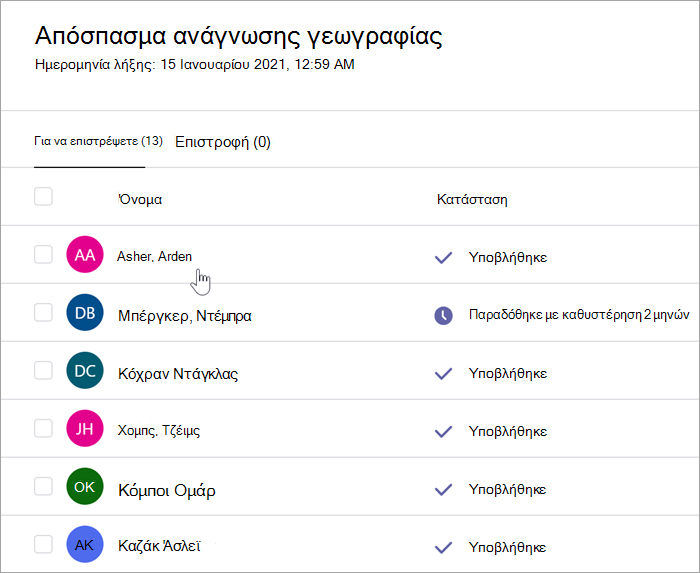
Task: Check the box for Κόμποι Ομάρ
Action: click(43, 486)
